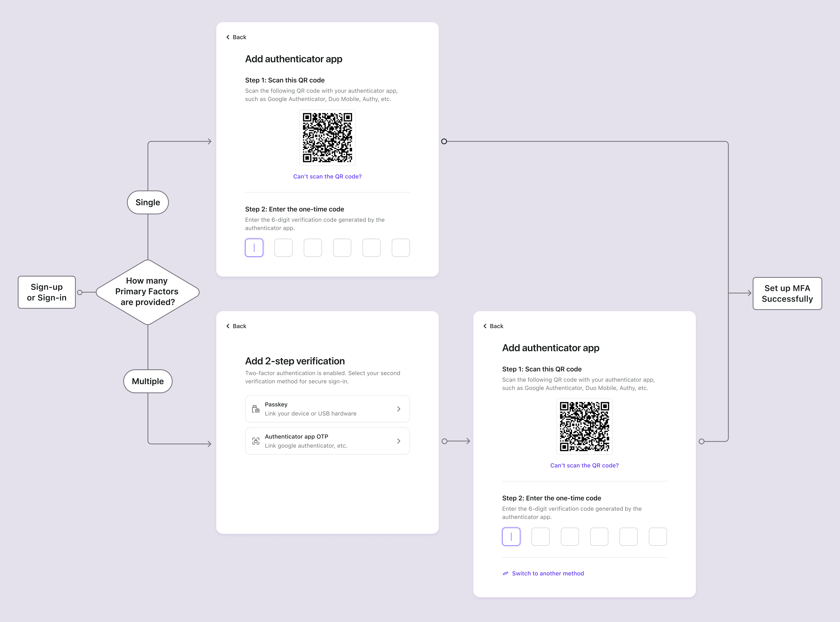Click the back arrow icon on bottom panel
Image resolution: width=840 pixels, height=622 pixels.
point(228,326)
